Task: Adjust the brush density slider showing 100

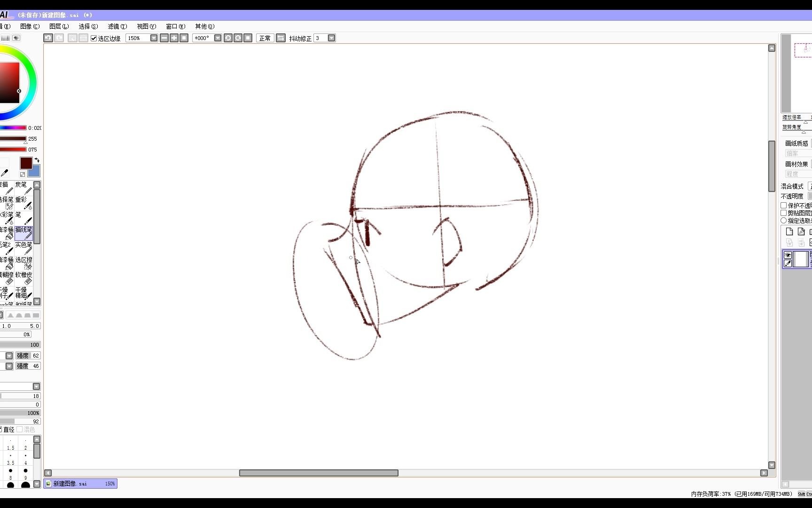Action: (x=20, y=345)
